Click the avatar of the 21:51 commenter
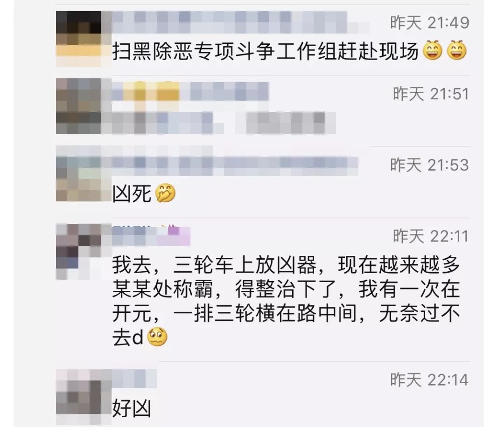 78,106
